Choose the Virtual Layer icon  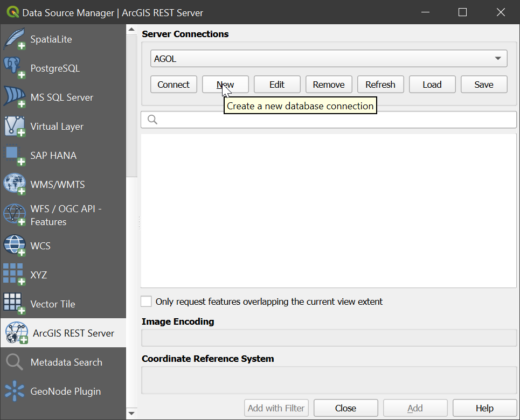pos(15,127)
